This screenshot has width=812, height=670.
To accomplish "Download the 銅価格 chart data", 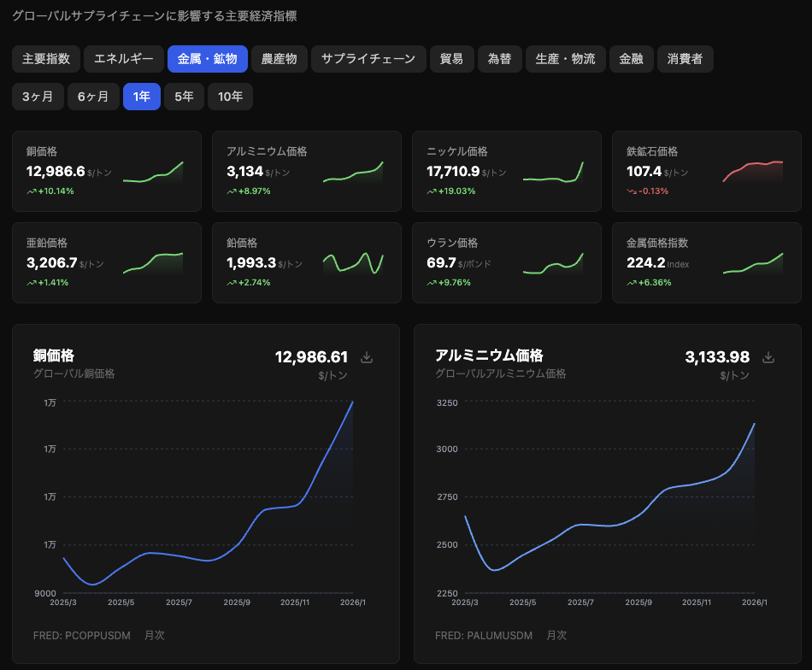I will point(367,357).
